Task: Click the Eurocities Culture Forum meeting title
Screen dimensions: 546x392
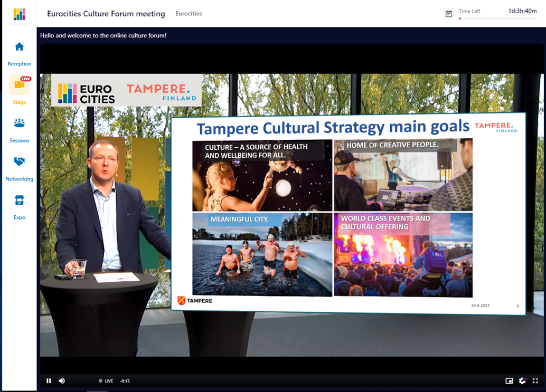Action: point(106,14)
